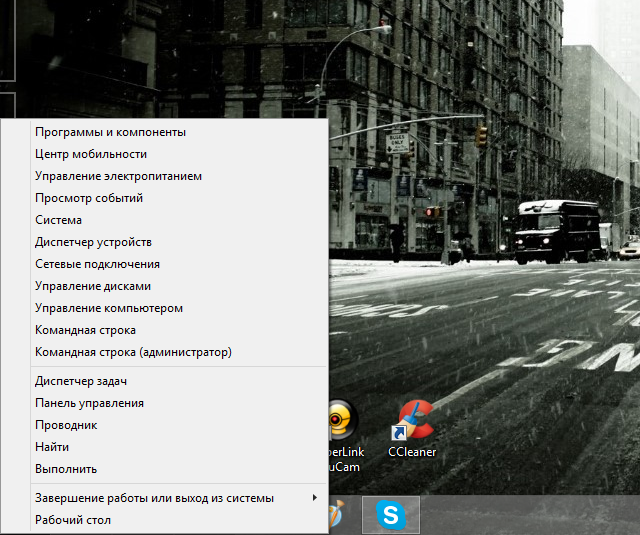Open Управление электропитанием
Image resolution: width=640 pixels, height=535 pixels.
pyautogui.click(x=118, y=176)
